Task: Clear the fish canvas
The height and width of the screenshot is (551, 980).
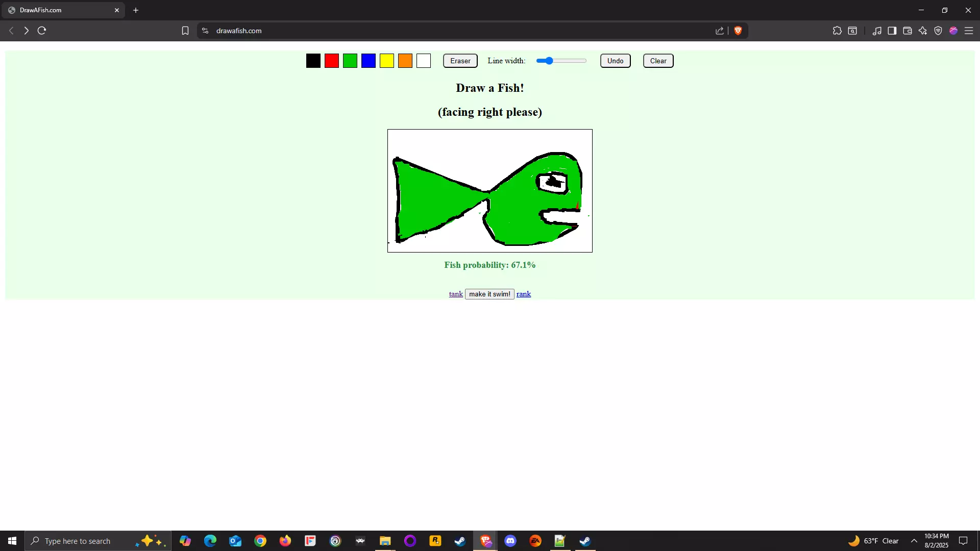Action: click(x=658, y=61)
